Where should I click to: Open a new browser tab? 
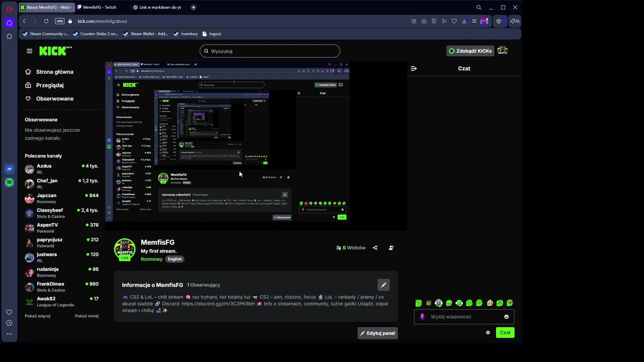tap(193, 8)
